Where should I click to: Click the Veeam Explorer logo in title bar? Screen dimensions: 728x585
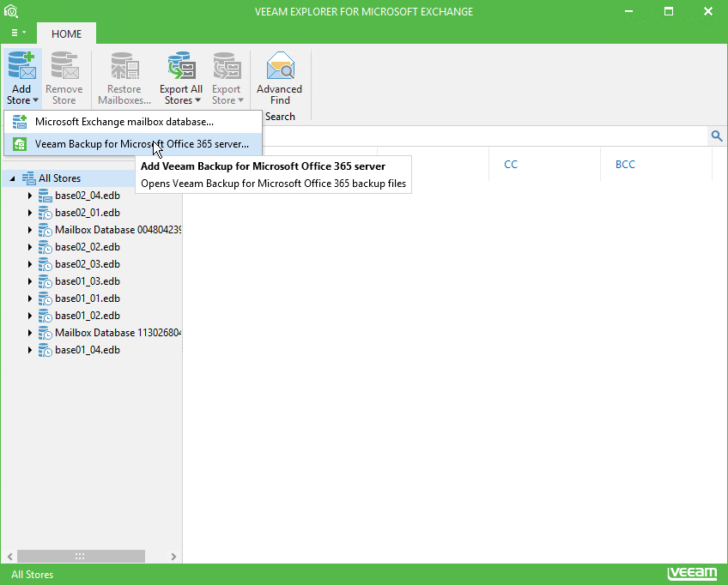point(10,11)
